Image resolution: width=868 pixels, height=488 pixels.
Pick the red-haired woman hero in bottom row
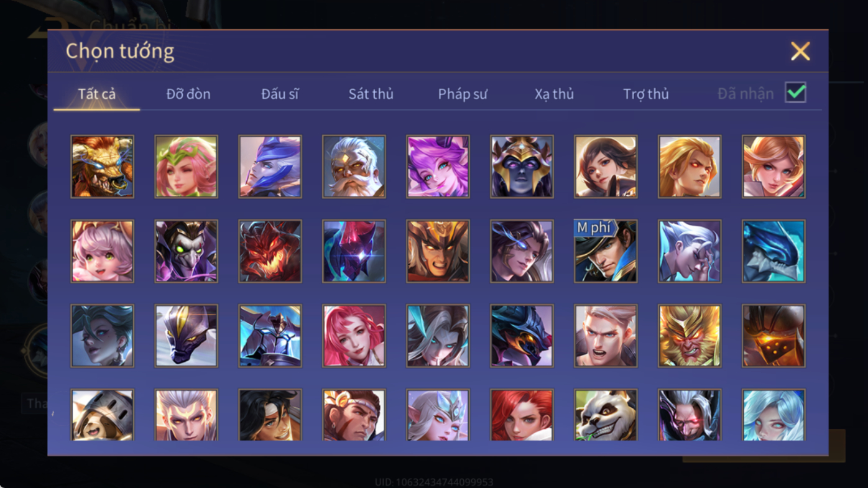pyautogui.click(x=522, y=415)
